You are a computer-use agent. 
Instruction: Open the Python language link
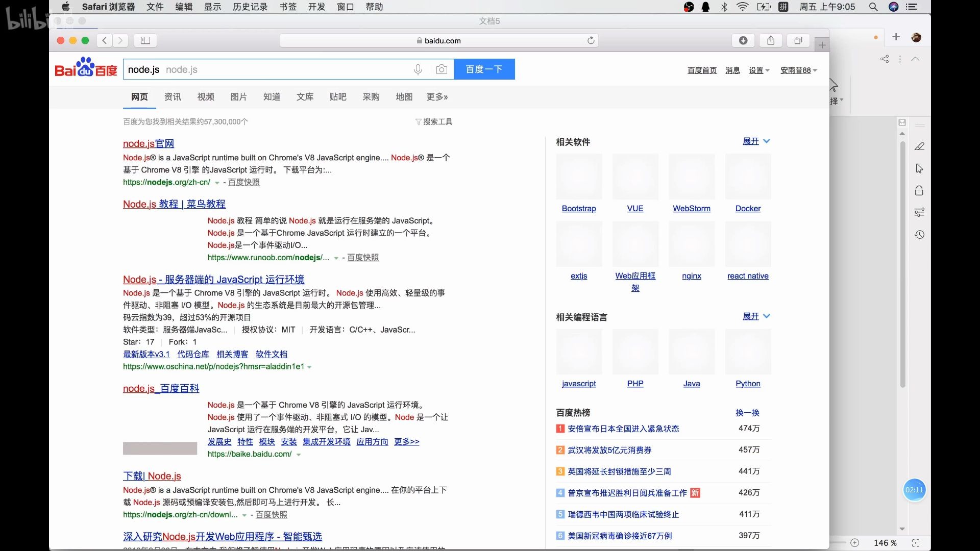(x=748, y=384)
